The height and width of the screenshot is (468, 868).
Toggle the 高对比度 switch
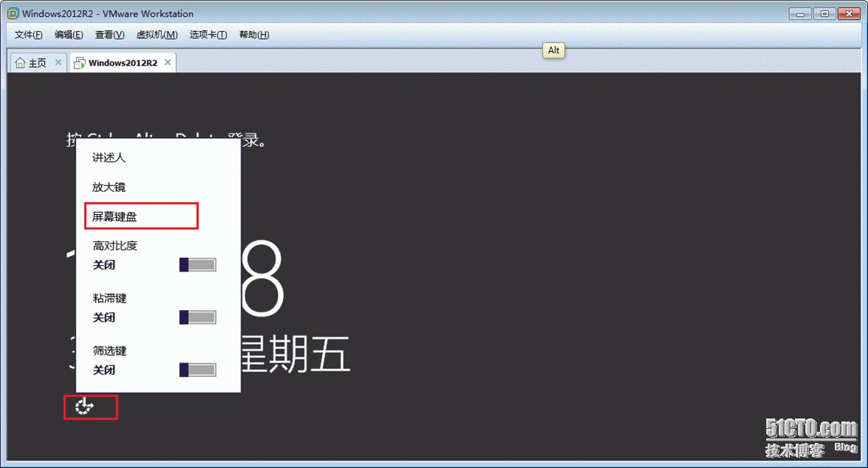pyautogui.click(x=198, y=265)
